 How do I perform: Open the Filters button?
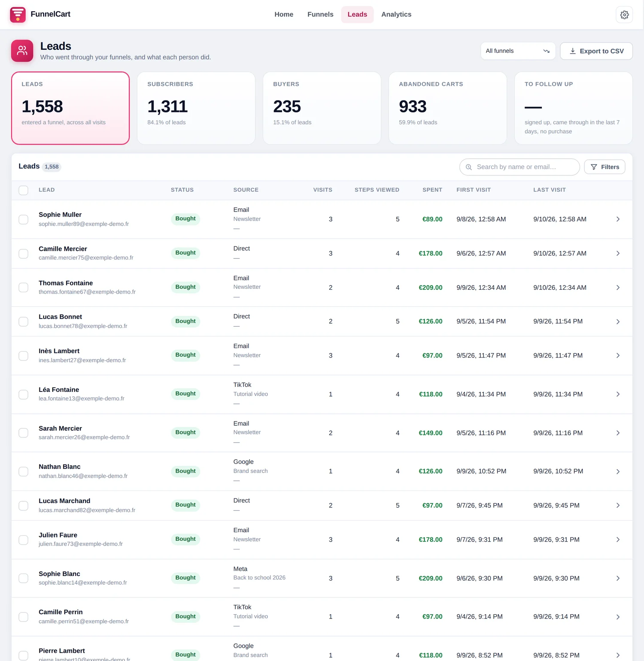click(605, 167)
